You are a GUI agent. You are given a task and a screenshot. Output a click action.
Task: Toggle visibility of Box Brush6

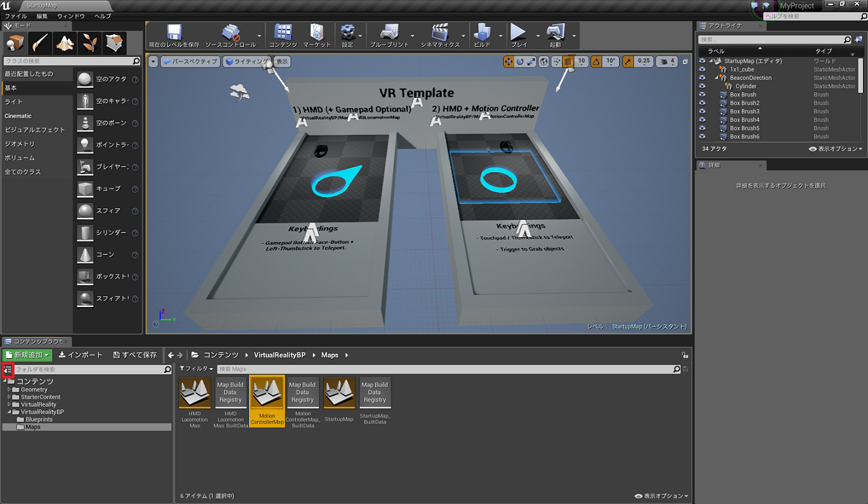click(x=702, y=136)
